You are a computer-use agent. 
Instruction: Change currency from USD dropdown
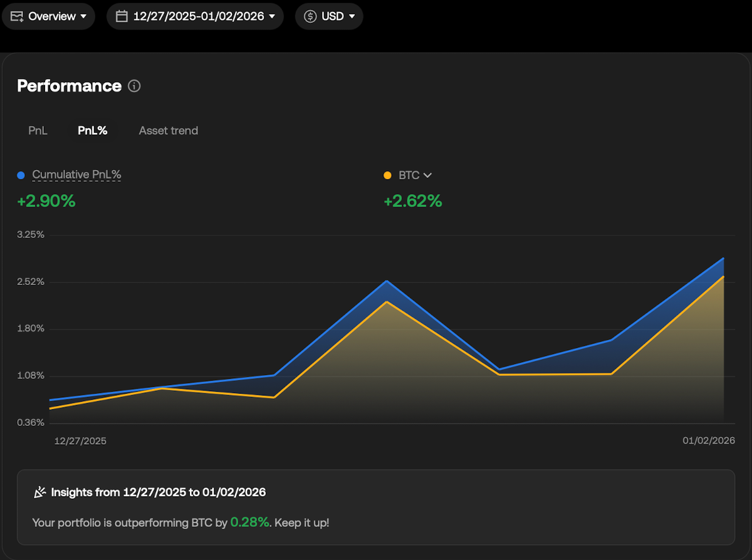(x=329, y=16)
